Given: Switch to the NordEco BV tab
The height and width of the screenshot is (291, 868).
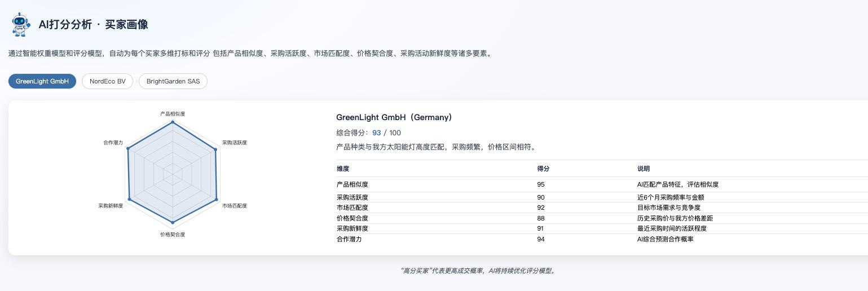Looking at the screenshot, I should [x=107, y=81].
